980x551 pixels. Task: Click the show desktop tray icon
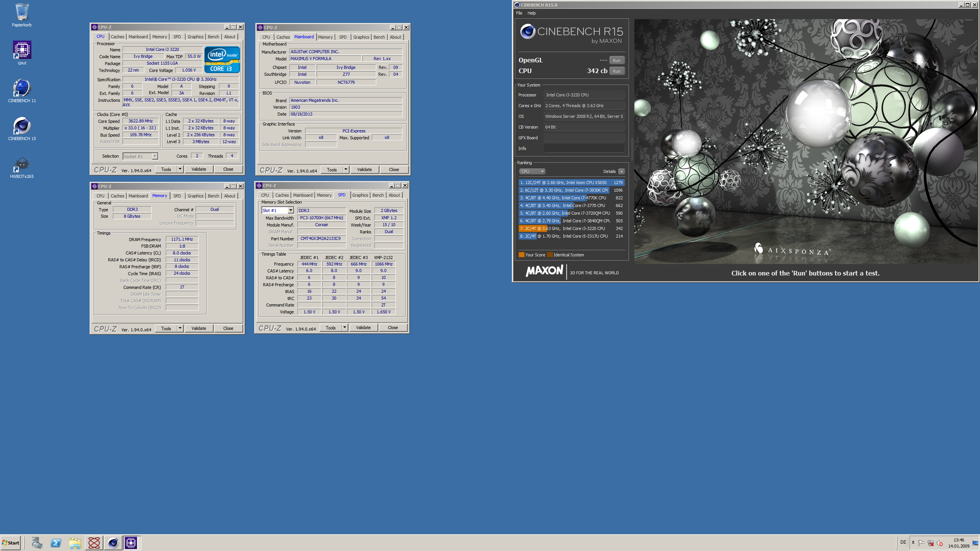[975, 543]
